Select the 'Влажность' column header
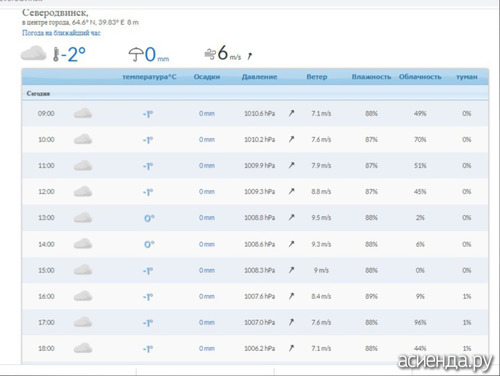Viewport: 500px width, 376px height. [x=371, y=77]
